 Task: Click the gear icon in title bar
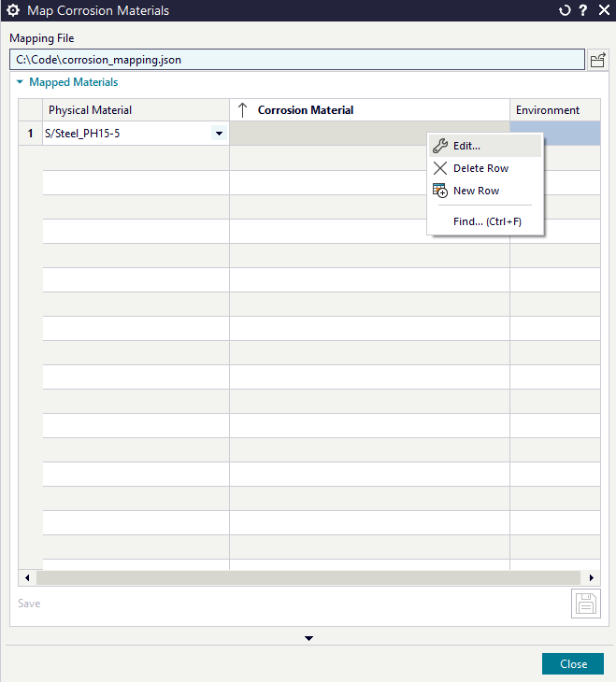[13, 10]
